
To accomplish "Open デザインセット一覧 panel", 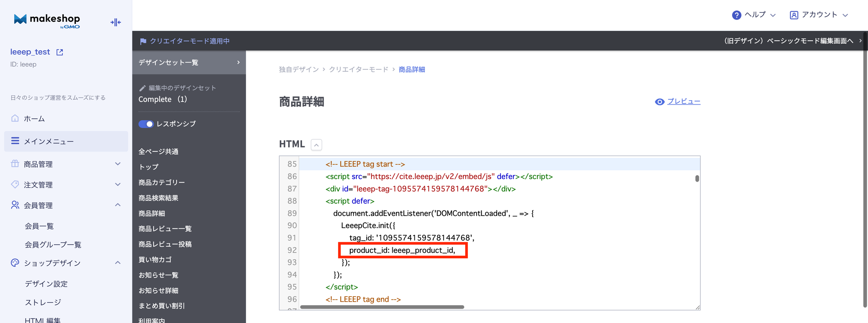I will click(x=189, y=62).
